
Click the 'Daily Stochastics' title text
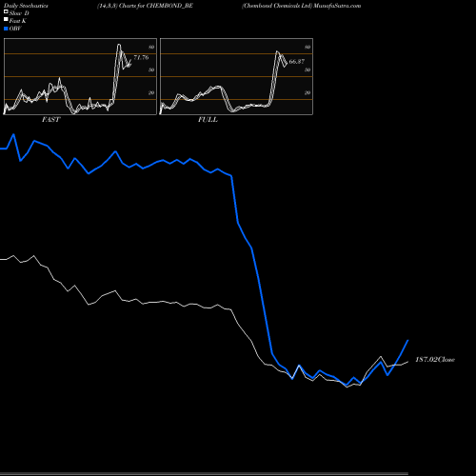tap(26, 6)
